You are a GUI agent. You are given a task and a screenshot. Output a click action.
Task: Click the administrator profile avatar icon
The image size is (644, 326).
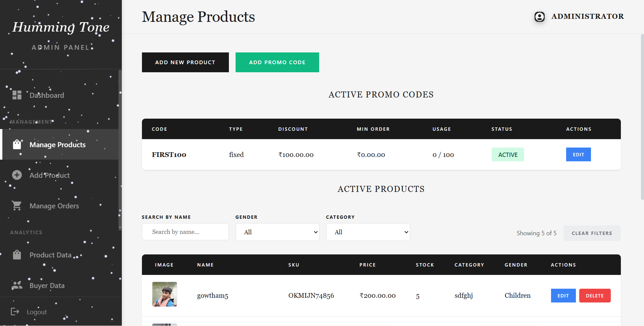click(x=539, y=16)
